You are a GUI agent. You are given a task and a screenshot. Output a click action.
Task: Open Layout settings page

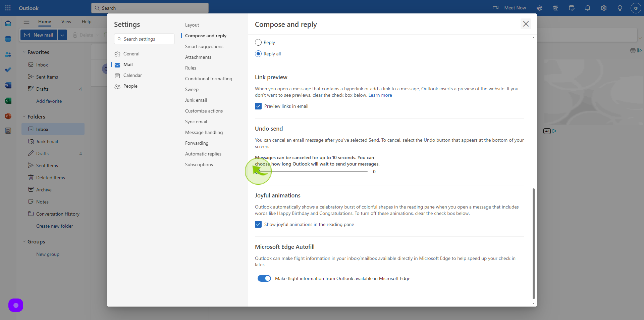click(x=192, y=25)
